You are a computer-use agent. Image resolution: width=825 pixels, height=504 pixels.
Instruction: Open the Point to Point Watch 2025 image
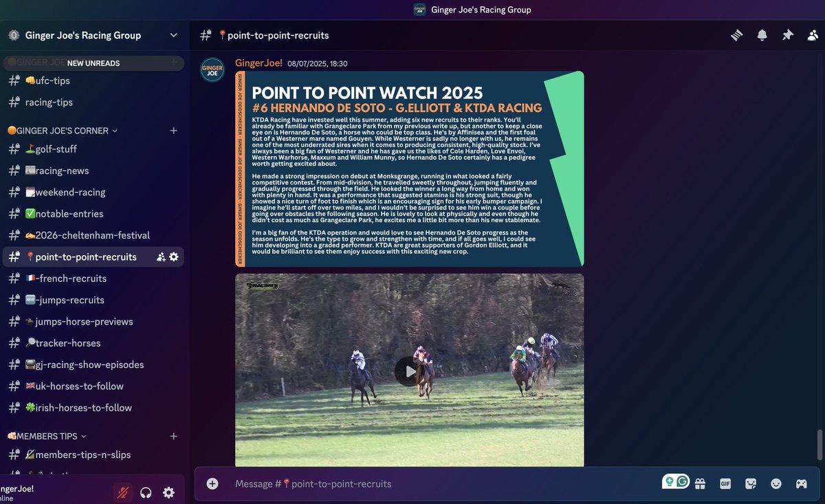tap(409, 168)
